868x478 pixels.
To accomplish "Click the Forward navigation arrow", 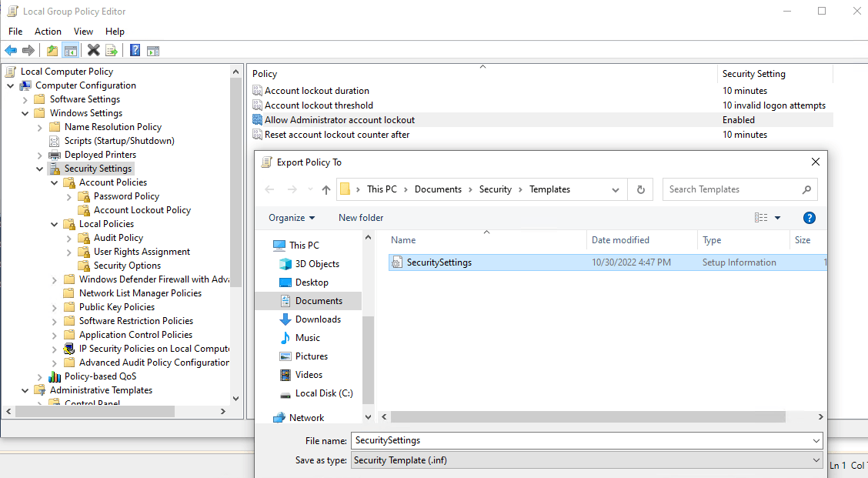I will [x=28, y=50].
